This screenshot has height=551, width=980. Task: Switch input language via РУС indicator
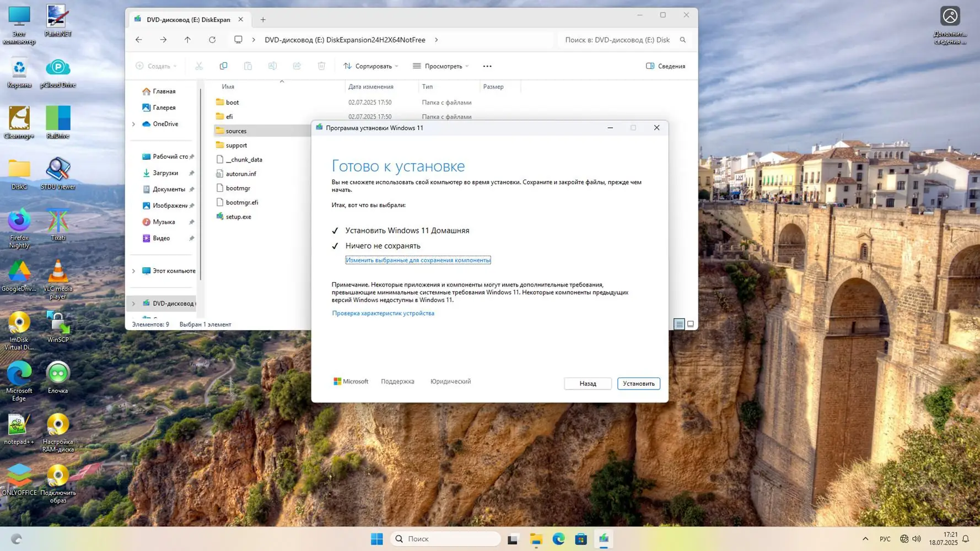pyautogui.click(x=885, y=539)
